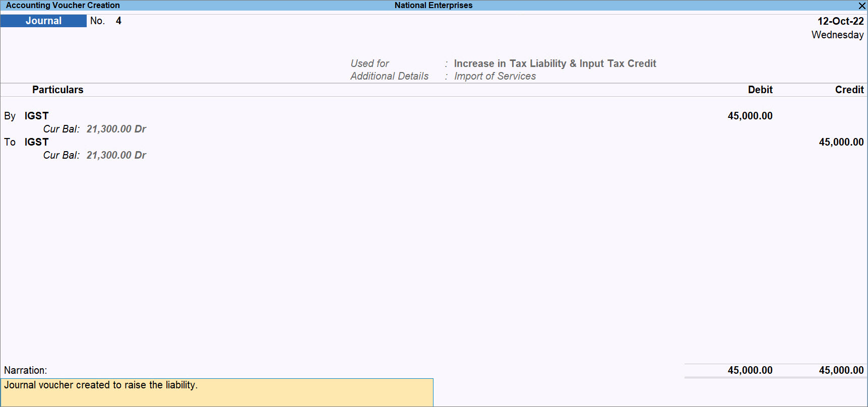The height and width of the screenshot is (407, 868).
Task: Click the Used for value Increase in Tax Liability
Action: (x=555, y=63)
